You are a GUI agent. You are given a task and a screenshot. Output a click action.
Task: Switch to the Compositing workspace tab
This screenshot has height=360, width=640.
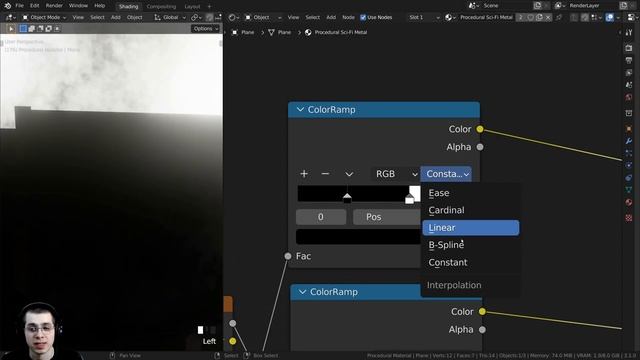[x=161, y=7]
